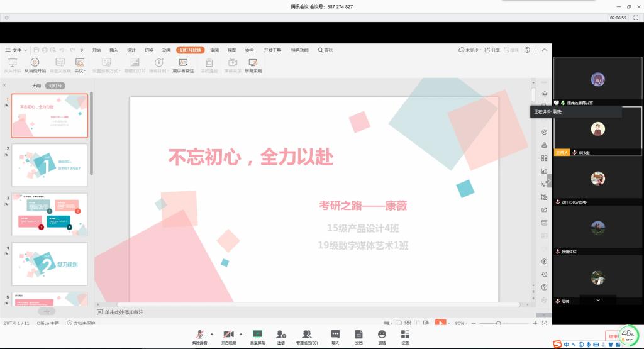
Task: Open the 文件 file menu
Action: pos(16,50)
